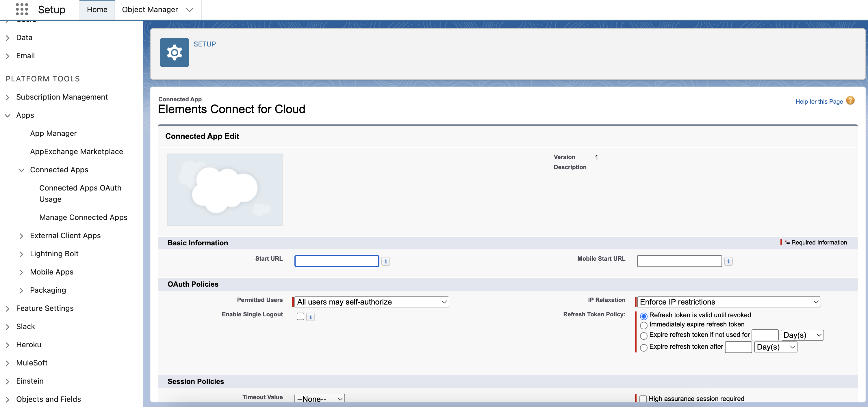Open the Object Manager tab

(x=150, y=10)
